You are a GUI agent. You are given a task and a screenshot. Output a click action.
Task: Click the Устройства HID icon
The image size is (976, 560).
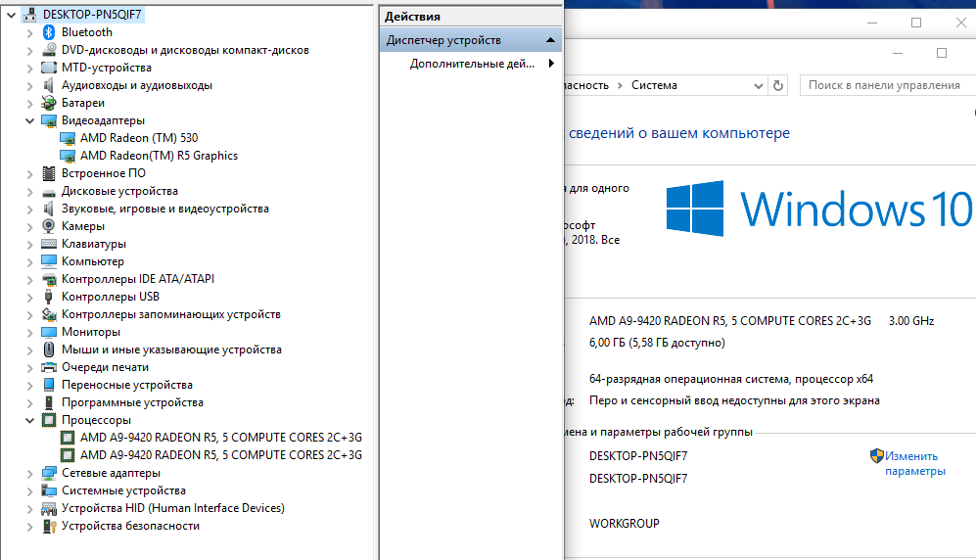point(49,508)
